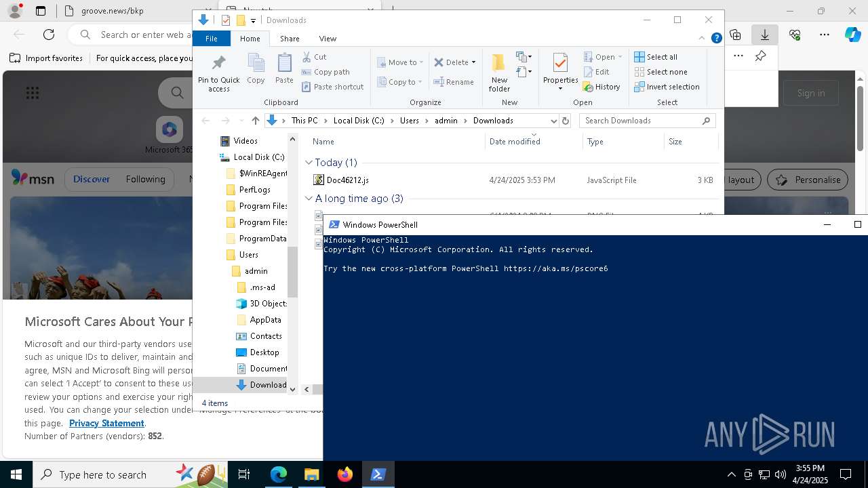Select the Discover tab in MSN

pyautogui.click(x=92, y=179)
